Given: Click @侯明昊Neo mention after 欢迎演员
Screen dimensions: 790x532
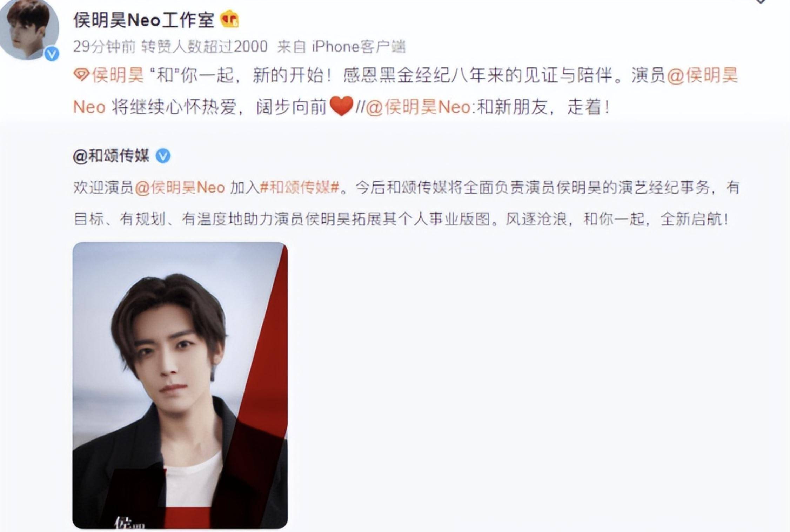Looking at the screenshot, I should coord(180,188).
